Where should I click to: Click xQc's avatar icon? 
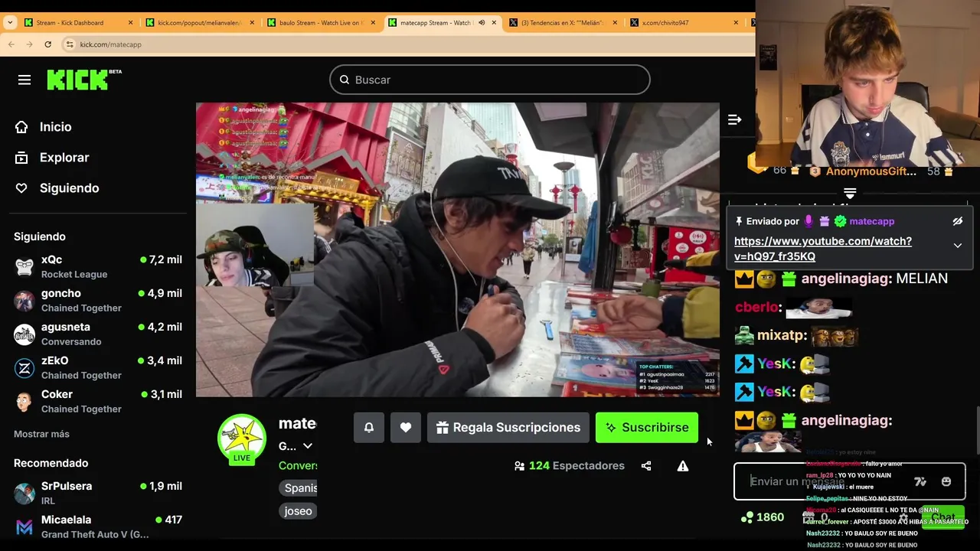click(24, 267)
